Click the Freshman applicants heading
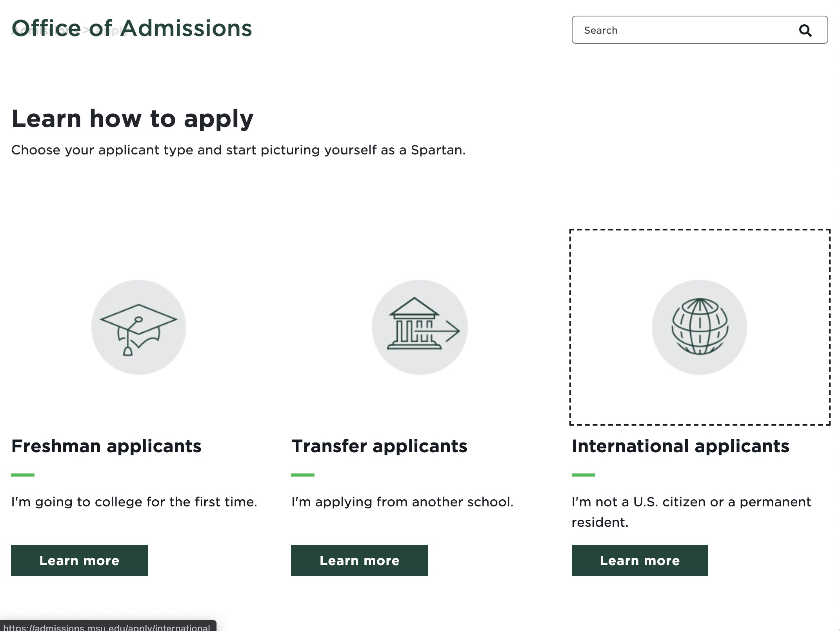This screenshot has width=840, height=631. point(106,446)
